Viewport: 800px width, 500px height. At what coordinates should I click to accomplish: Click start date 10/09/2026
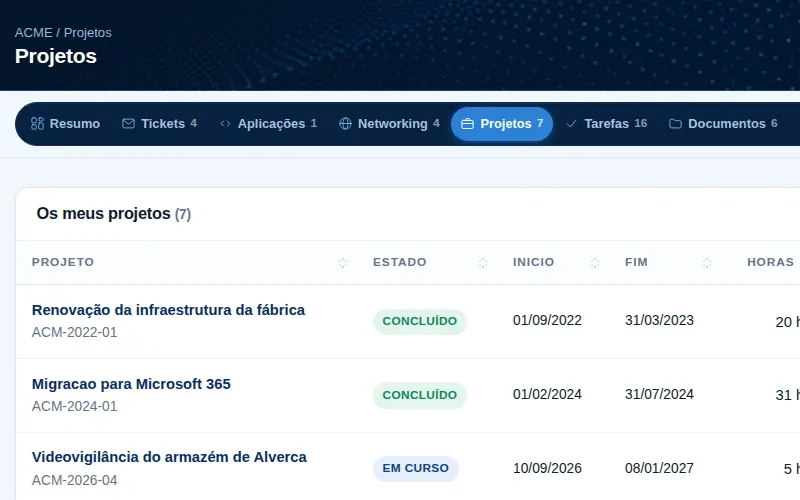pyautogui.click(x=547, y=468)
